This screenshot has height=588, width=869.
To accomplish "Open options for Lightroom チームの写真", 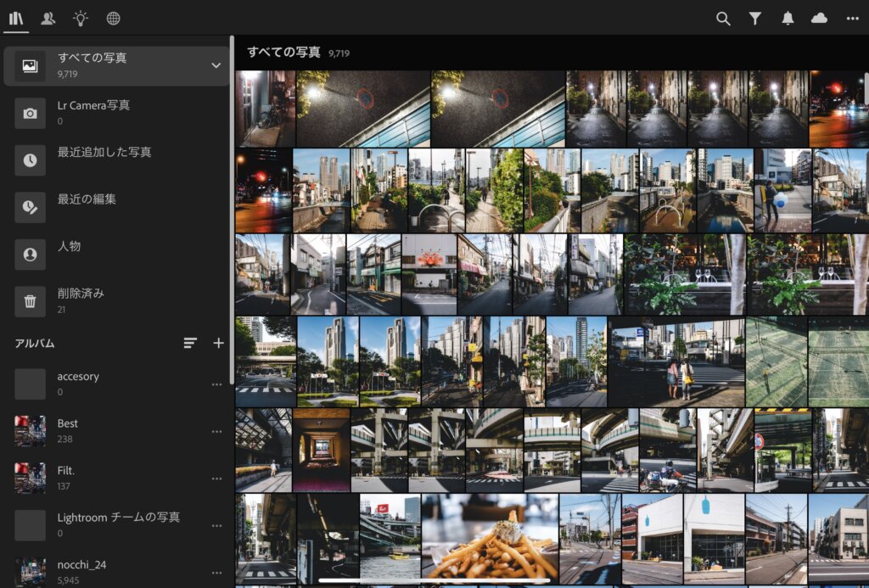I will point(216,525).
